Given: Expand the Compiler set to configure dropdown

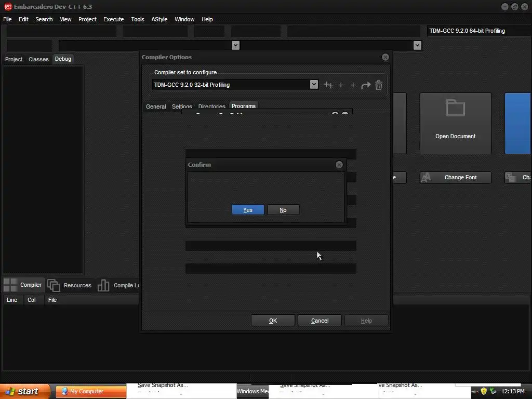Looking at the screenshot, I should (314, 84).
